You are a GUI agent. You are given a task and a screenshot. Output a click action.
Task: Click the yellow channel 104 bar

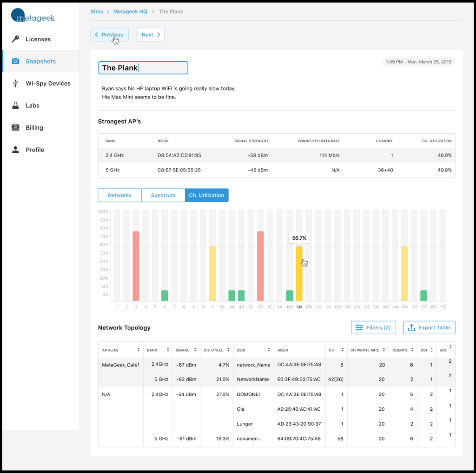(299, 274)
